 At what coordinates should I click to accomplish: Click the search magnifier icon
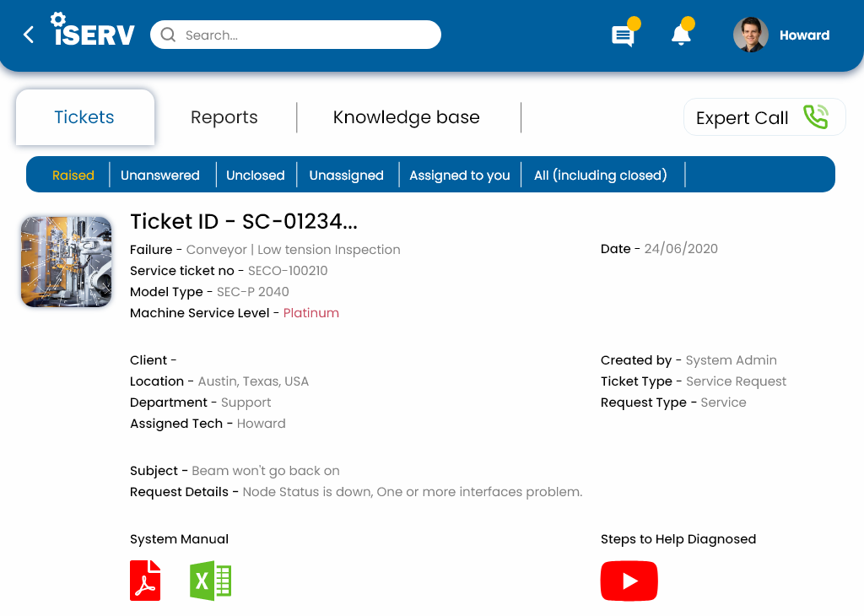click(x=168, y=35)
